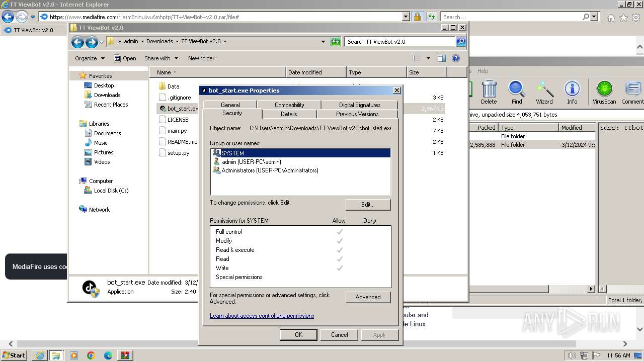Click the WinRAR Delete toolbar icon
The height and width of the screenshot is (362, 644).
(489, 93)
